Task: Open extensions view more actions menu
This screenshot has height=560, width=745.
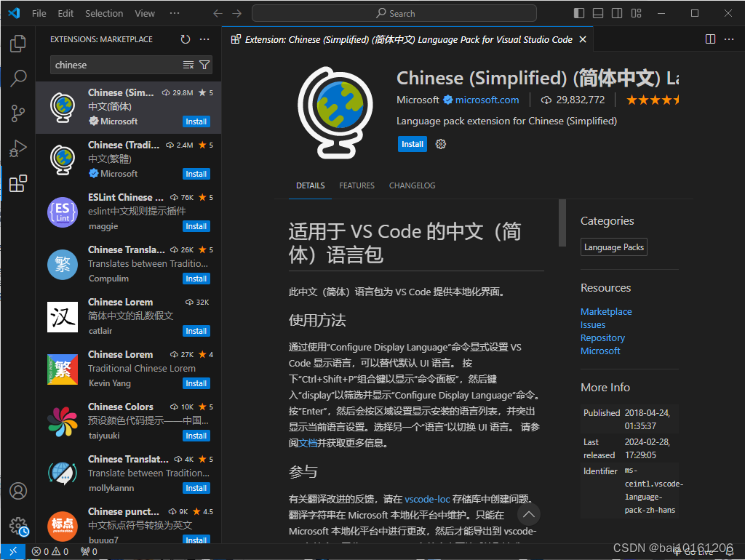Action: click(x=204, y=39)
